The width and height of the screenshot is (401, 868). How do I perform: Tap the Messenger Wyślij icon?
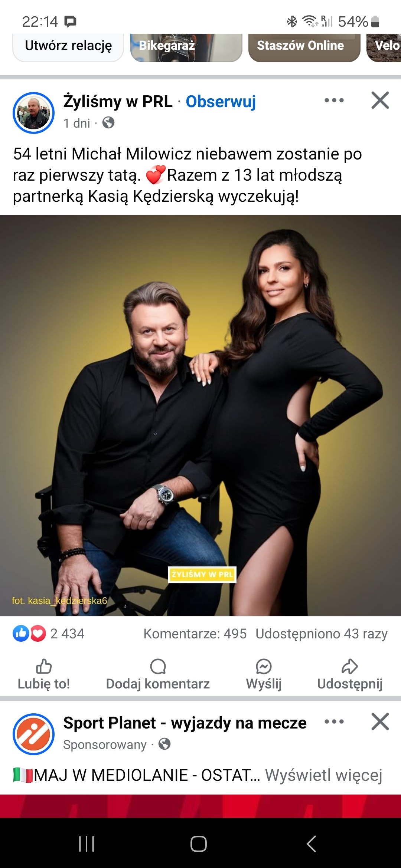264,666
